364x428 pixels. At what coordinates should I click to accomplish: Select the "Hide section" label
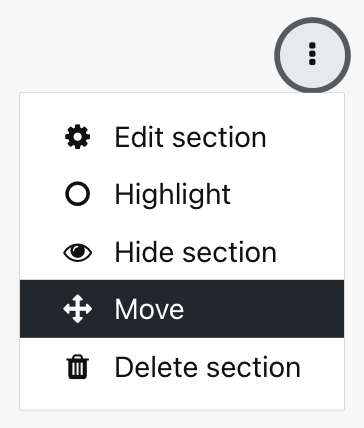tap(195, 252)
